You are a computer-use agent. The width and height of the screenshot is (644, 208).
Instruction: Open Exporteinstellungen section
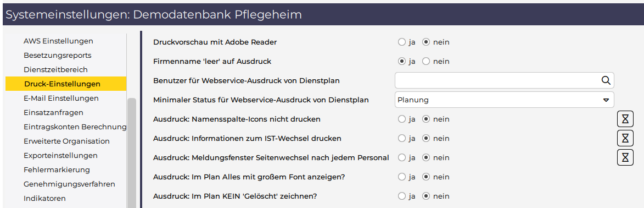pyautogui.click(x=61, y=155)
